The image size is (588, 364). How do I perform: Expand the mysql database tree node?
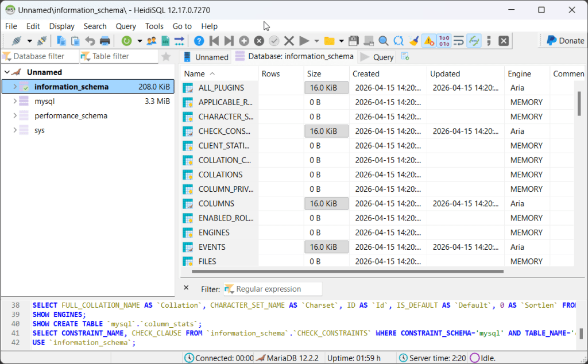pyautogui.click(x=15, y=101)
